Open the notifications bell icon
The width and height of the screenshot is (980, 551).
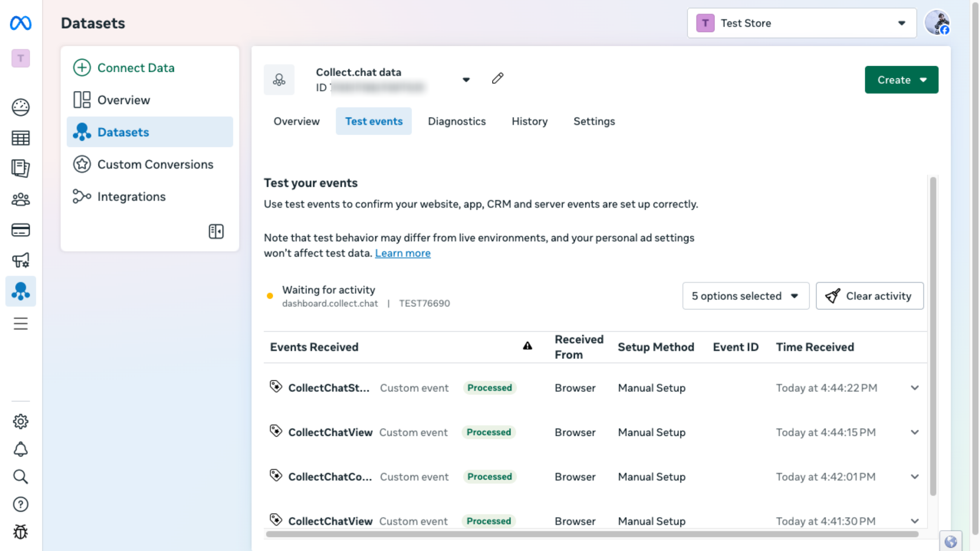[20, 449]
